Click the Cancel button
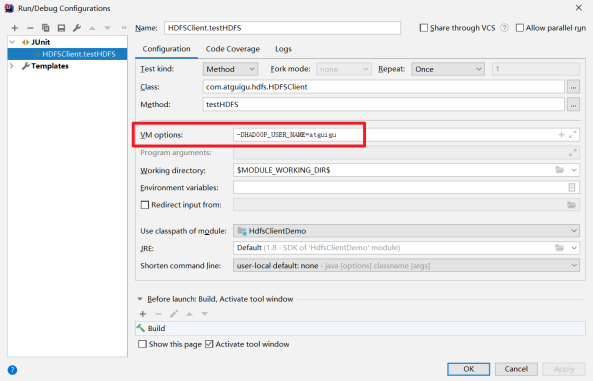 (x=516, y=369)
